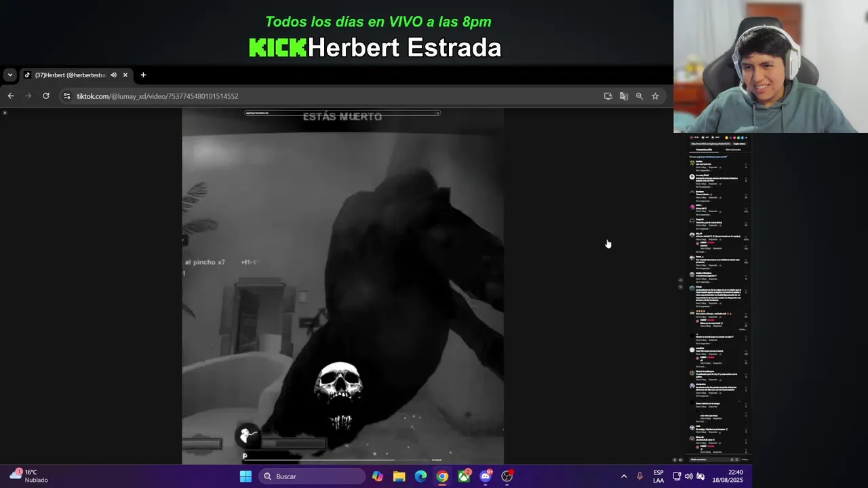
Task: Click the forward navigation arrow
Action: click(28, 96)
